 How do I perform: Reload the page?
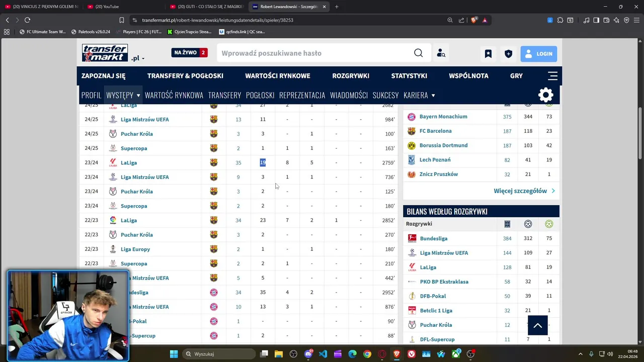click(27, 20)
